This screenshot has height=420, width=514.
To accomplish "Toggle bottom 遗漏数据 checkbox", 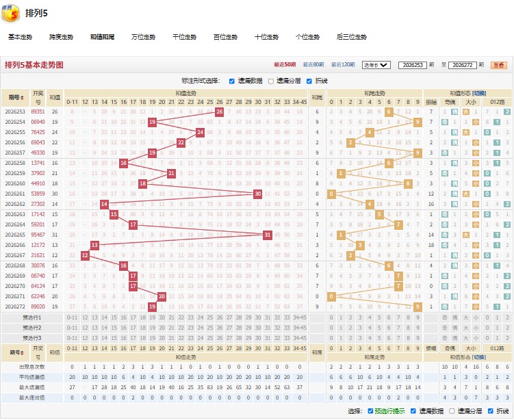I will click(x=413, y=411).
